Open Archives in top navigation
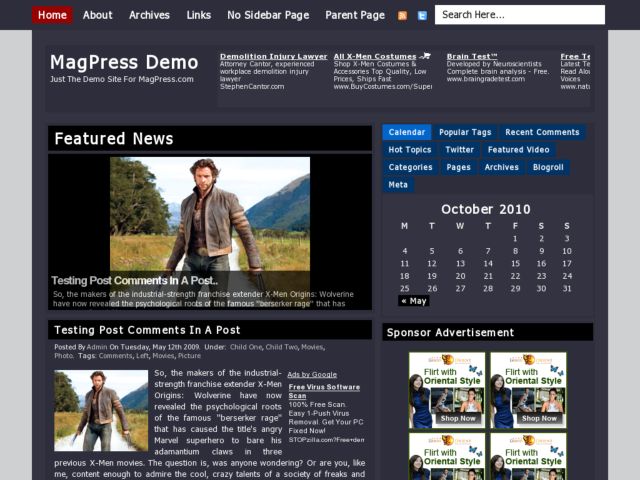Viewport: 640px width, 480px height. click(x=149, y=15)
